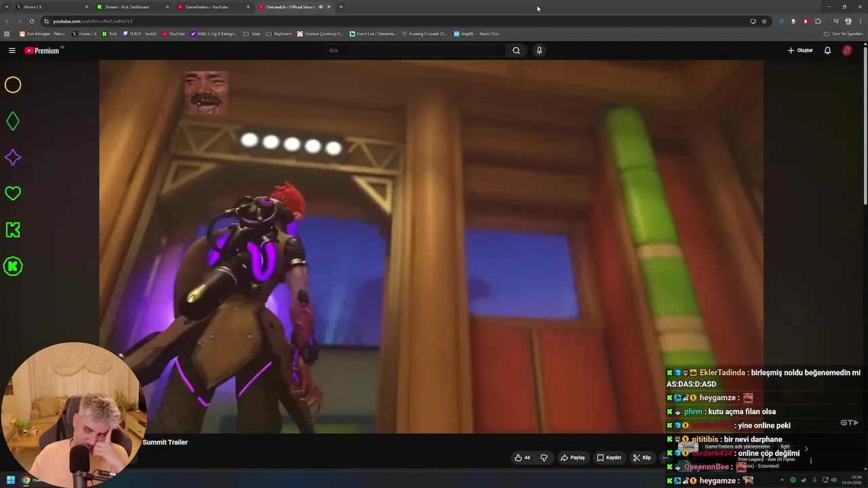
Task: Open Tüm Yer İşaretleri bookmarks folder
Action: (x=843, y=33)
